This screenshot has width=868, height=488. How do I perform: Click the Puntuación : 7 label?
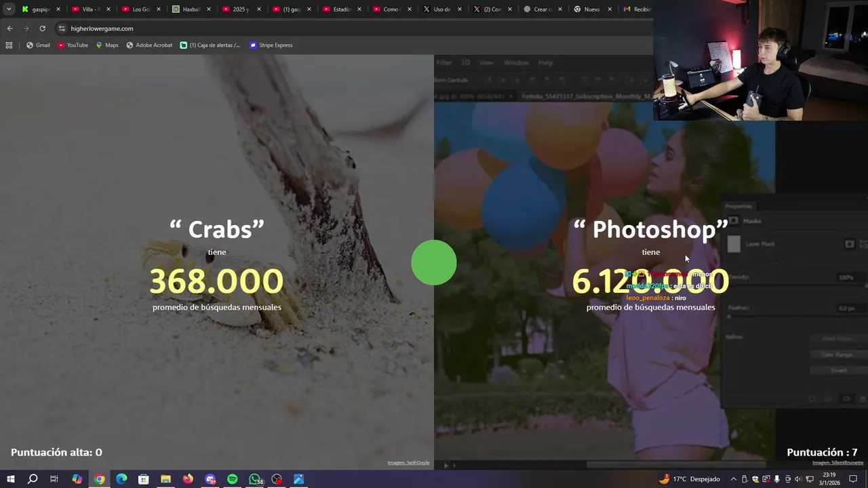(822, 452)
